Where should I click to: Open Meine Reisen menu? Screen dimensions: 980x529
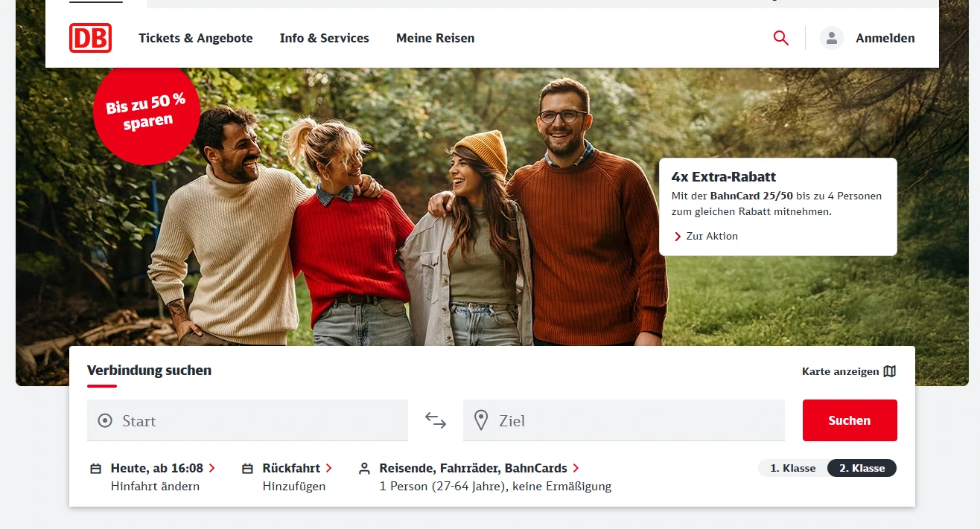435,38
